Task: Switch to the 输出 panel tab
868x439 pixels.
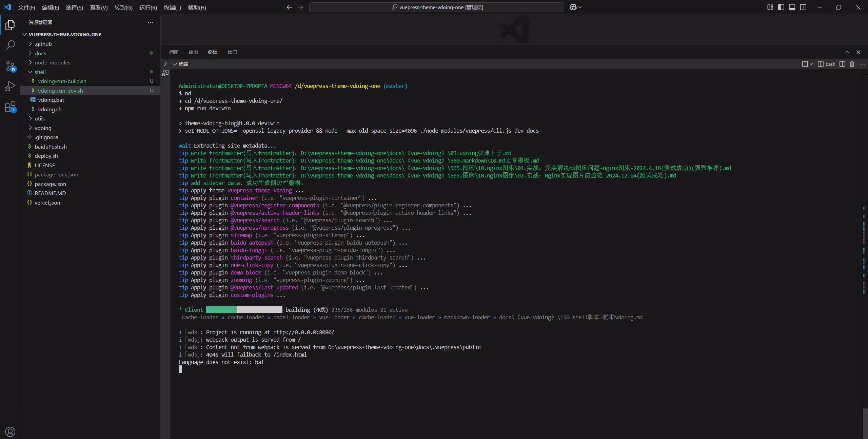Action: click(193, 52)
